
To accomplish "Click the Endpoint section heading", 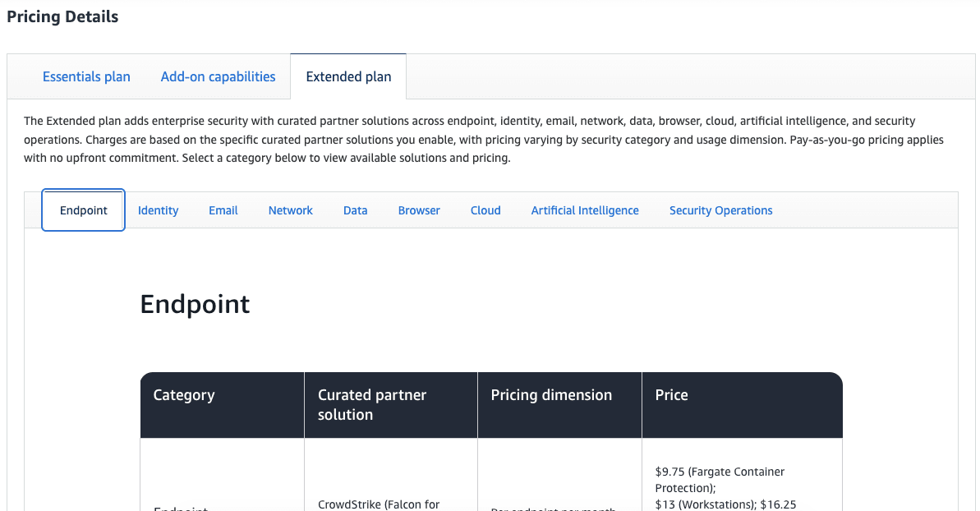I will [195, 304].
